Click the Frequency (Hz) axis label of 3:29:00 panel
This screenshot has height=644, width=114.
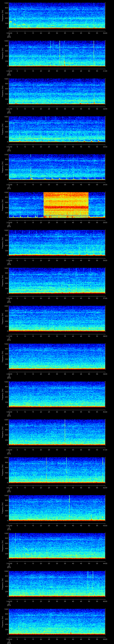point(3,16)
